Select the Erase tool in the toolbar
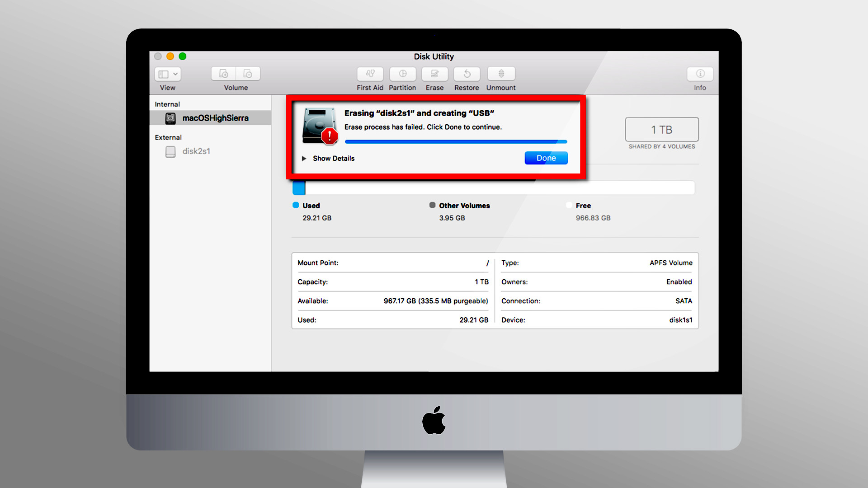This screenshot has height=488, width=868. (434, 77)
